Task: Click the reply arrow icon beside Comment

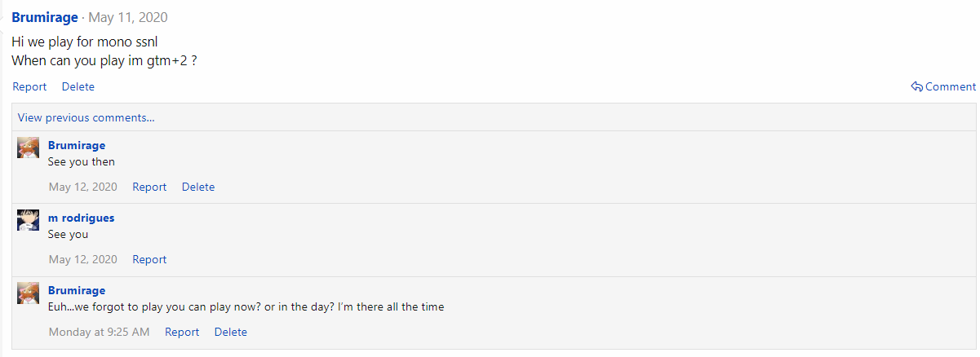Action: [917, 86]
